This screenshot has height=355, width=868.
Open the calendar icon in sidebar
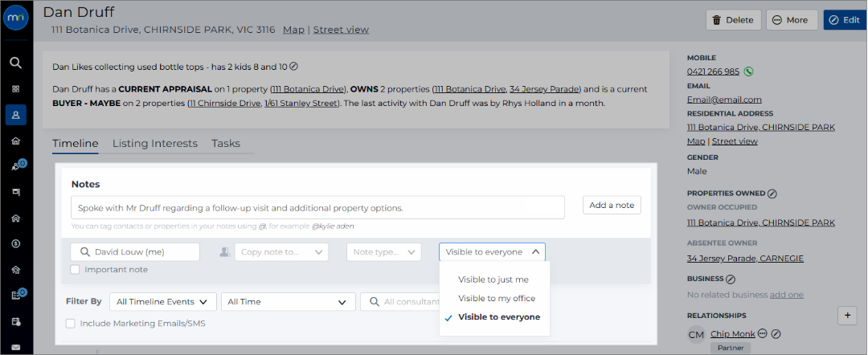coord(16,321)
